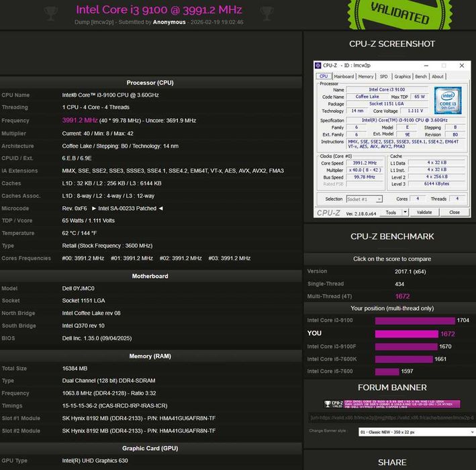Click the pink frequency value 3991.2 MHz
This screenshot has height=470, width=476.
click(80, 120)
